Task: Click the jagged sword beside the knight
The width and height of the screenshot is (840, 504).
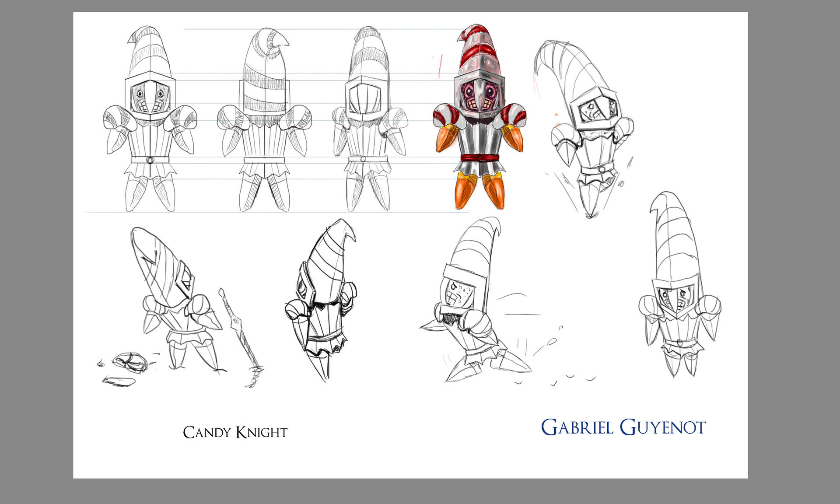Action: tap(236, 332)
